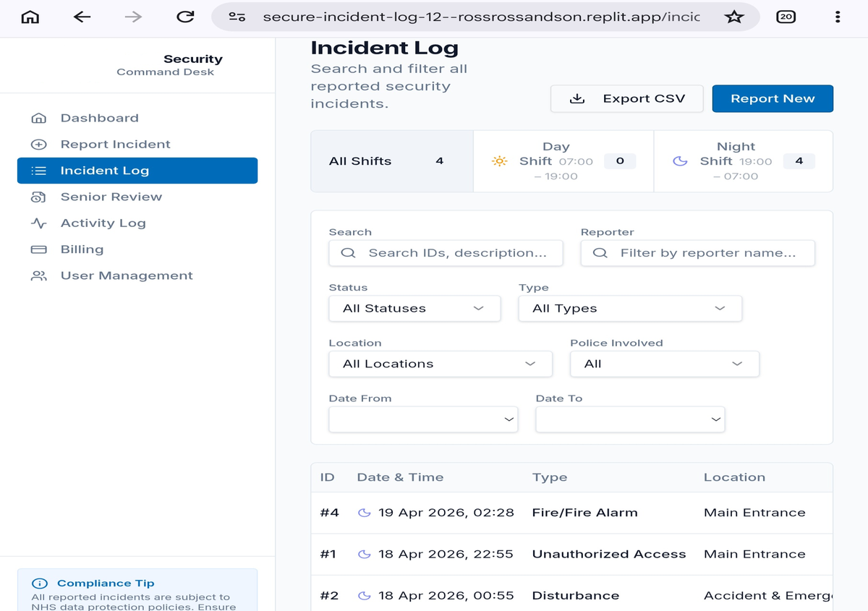Open the Date To picker
Viewport: 868px width, 611px height.
click(630, 419)
